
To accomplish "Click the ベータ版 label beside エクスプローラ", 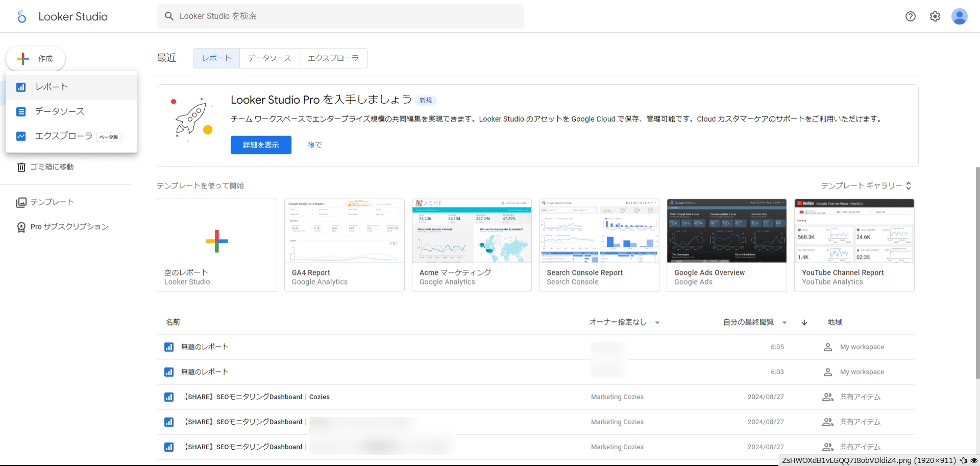I will pyautogui.click(x=109, y=137).
